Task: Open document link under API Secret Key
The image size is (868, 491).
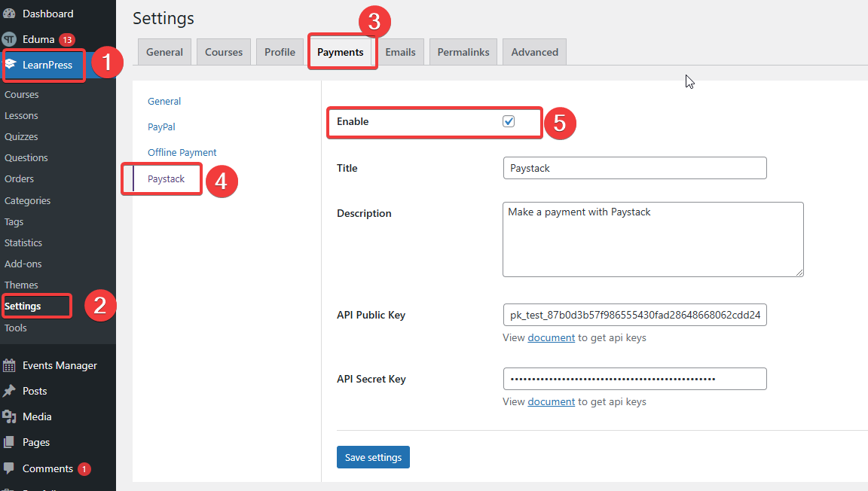Action: [x=552, y=402]
